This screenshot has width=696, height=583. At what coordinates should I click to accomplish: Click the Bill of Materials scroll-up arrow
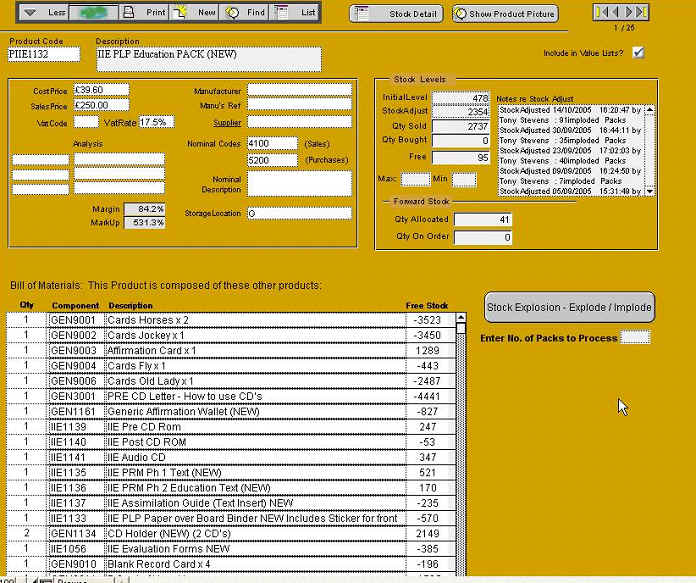(461, 318)
